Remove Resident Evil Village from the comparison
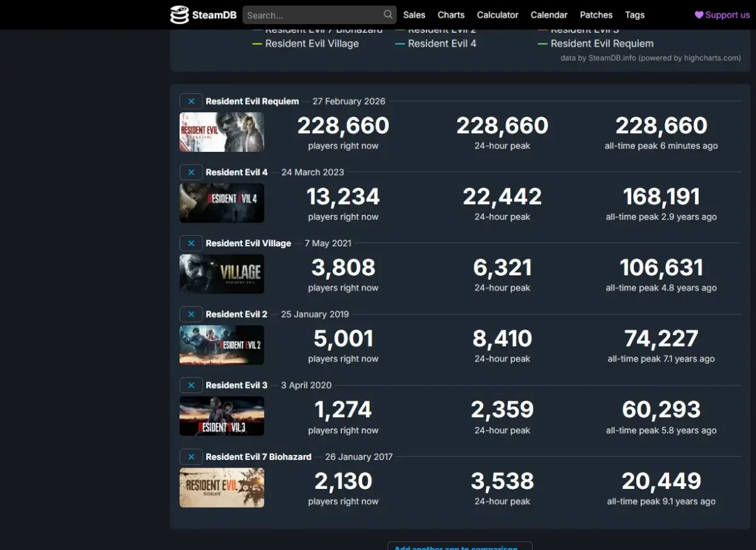Viewport: 756px width, 550px height. [190, 243]
